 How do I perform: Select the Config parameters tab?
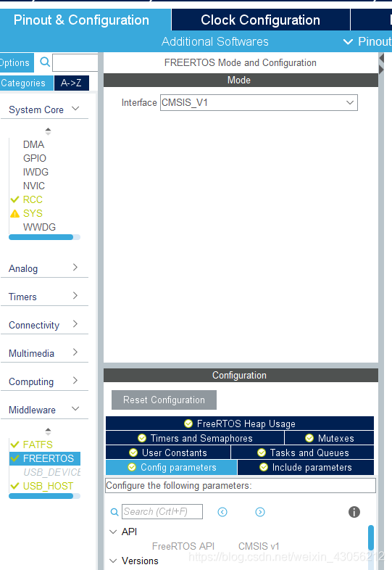click(x=172, y=467)
